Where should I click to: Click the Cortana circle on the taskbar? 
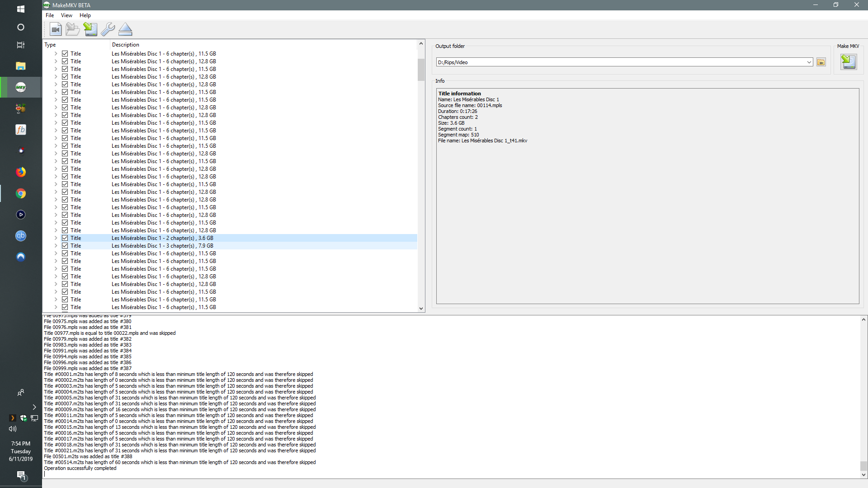coord(21,27)
